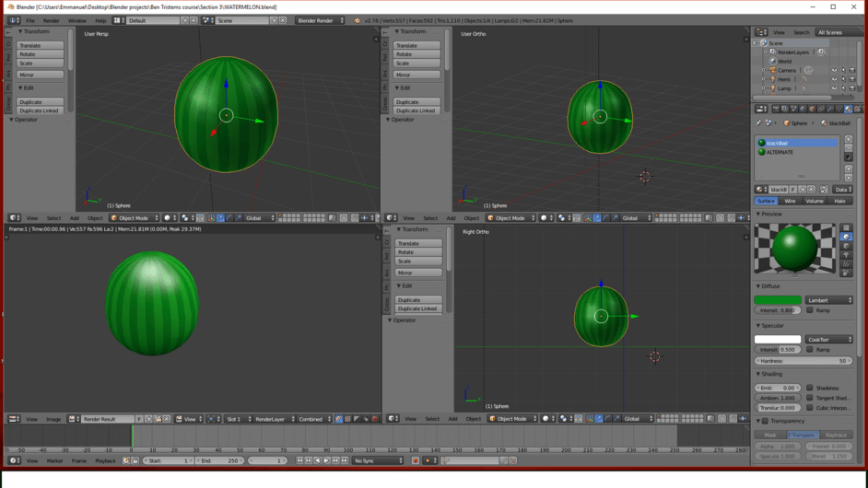868x488 pixels.
Task: Add a new material slot
Action: click(x=849, y=139)
